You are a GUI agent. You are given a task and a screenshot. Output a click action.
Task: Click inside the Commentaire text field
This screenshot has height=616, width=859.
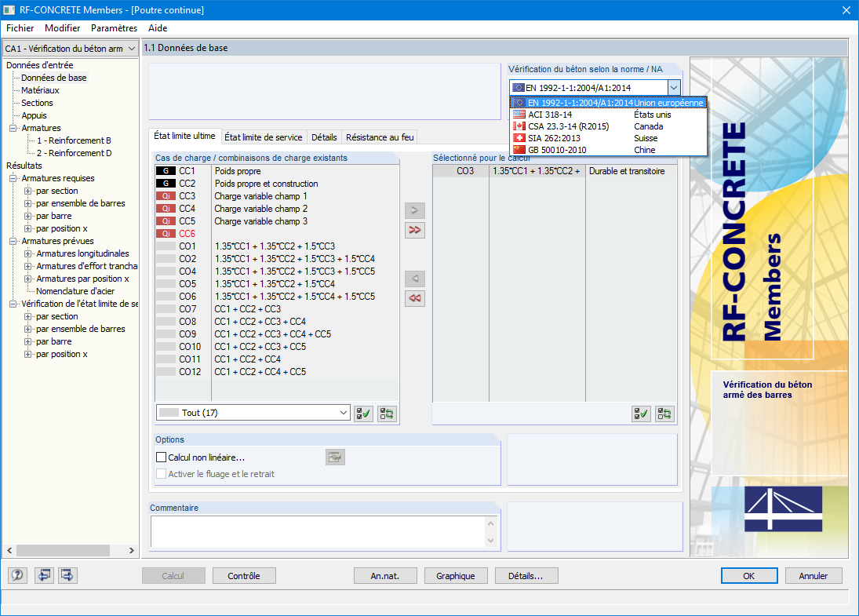pos(318,532)
